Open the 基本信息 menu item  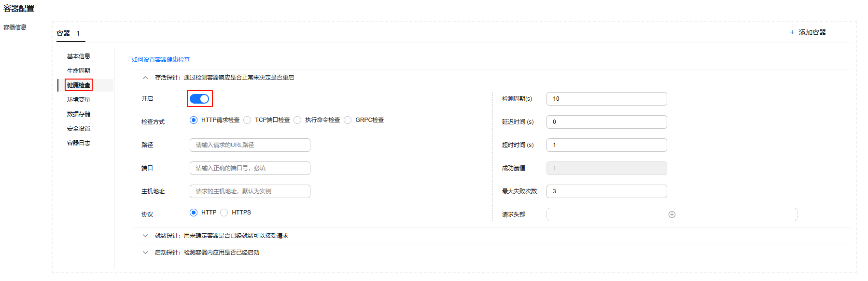[79, 56]
